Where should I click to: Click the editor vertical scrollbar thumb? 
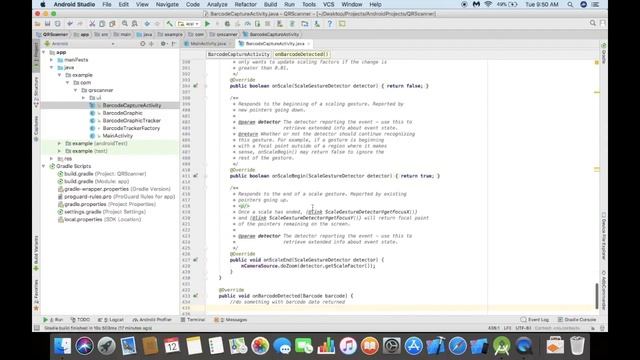tap(597, 296)
